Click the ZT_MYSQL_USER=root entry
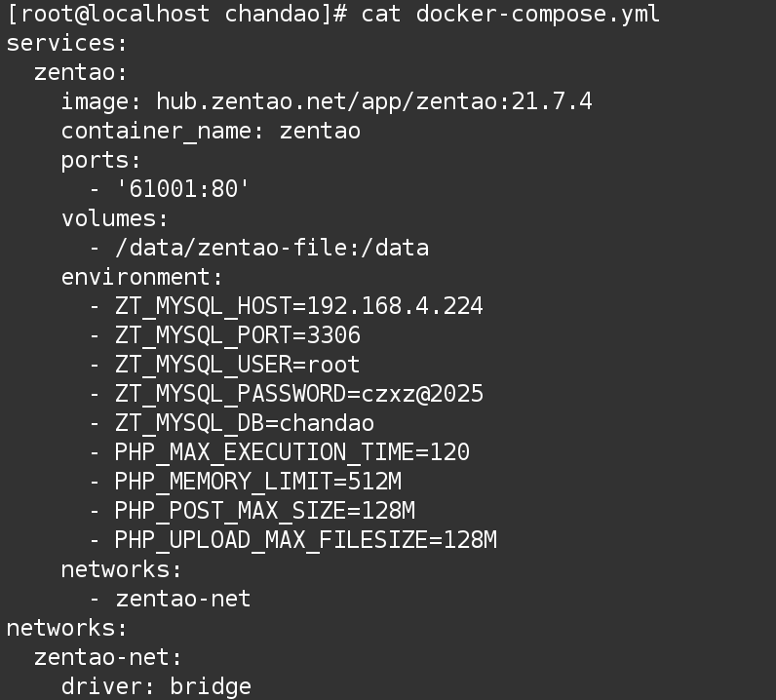776x700 pixels. (x=238, y=365)
